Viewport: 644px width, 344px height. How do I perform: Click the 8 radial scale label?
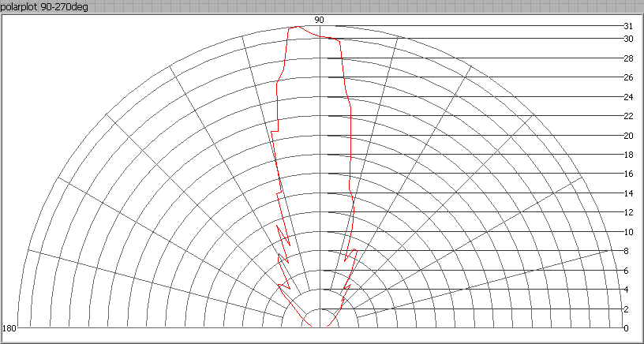coord(626,251)
